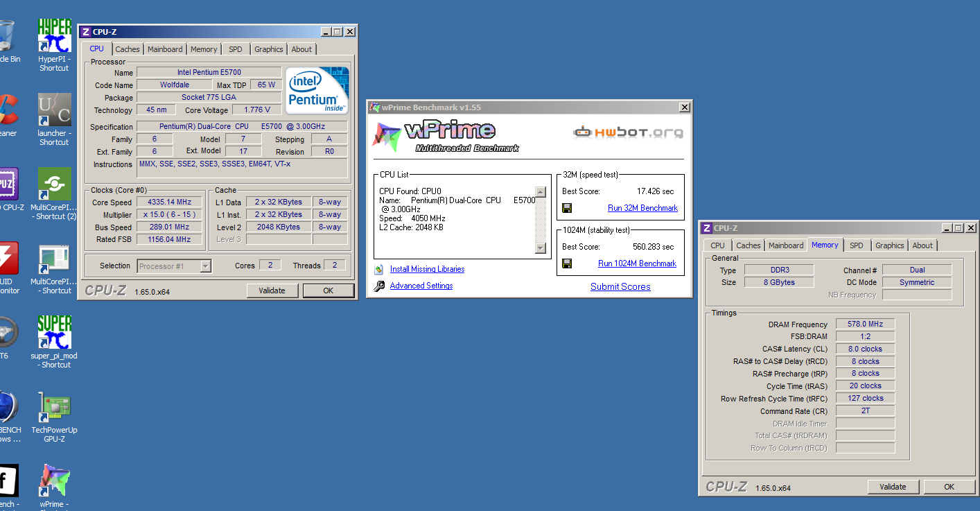Image resolution: width=980 pixels, height=511 pixels.
Task: Click the hwbot.org logo
Action: 629,132
